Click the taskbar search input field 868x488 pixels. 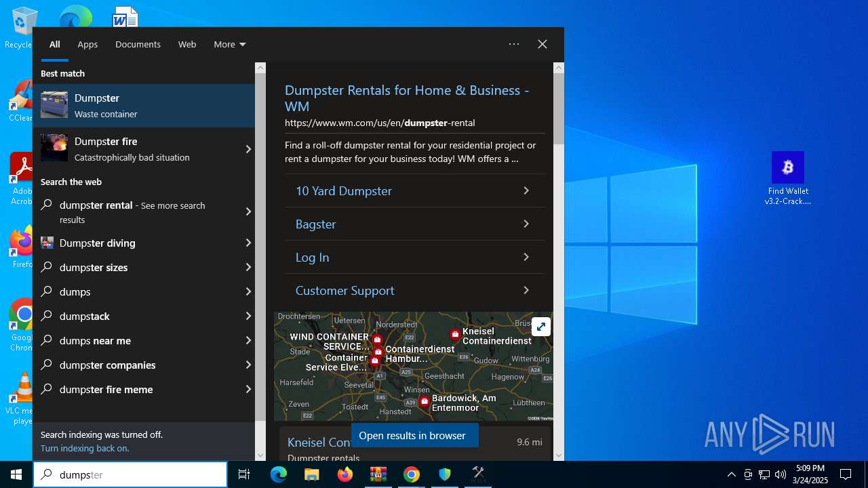(130, 474)
